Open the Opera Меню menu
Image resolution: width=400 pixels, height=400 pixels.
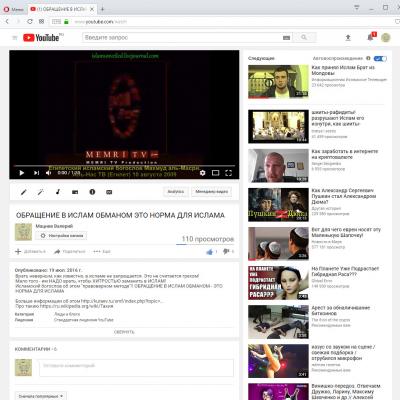[14, 9]
